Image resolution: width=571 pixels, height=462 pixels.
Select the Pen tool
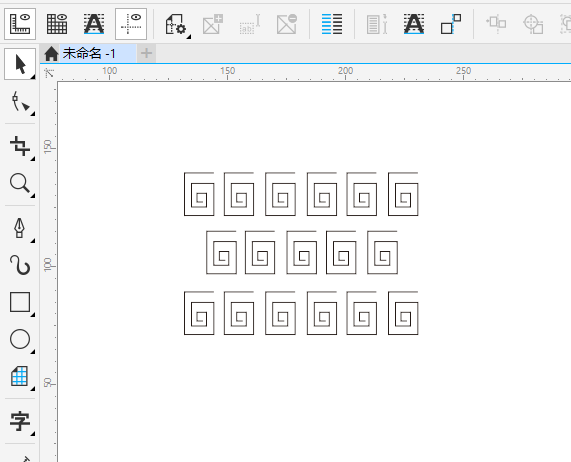click(x=20, y=228)
